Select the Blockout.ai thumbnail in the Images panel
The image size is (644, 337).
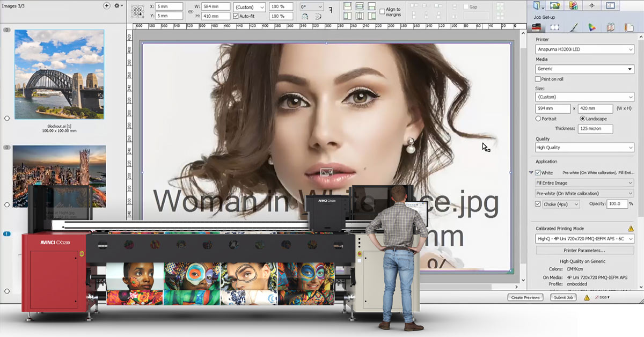point(59,75)
